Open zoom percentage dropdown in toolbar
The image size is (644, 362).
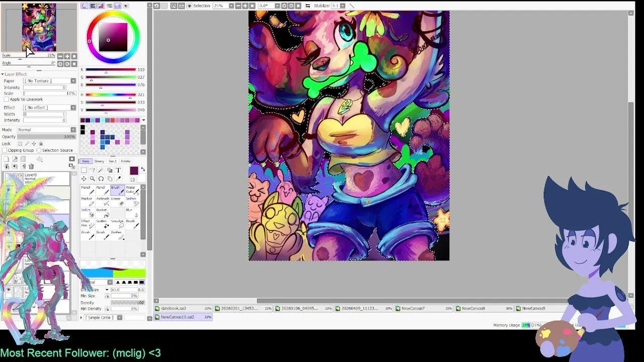point(231,6)
